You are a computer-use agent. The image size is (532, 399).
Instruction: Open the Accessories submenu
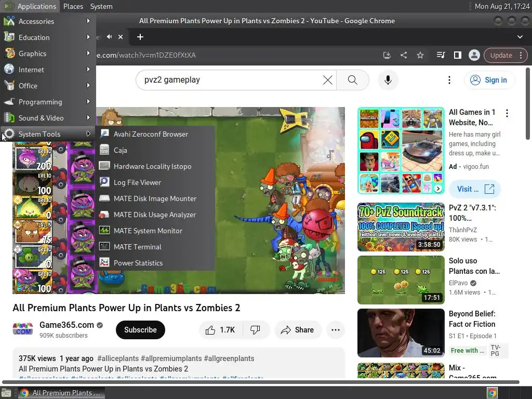48,21
